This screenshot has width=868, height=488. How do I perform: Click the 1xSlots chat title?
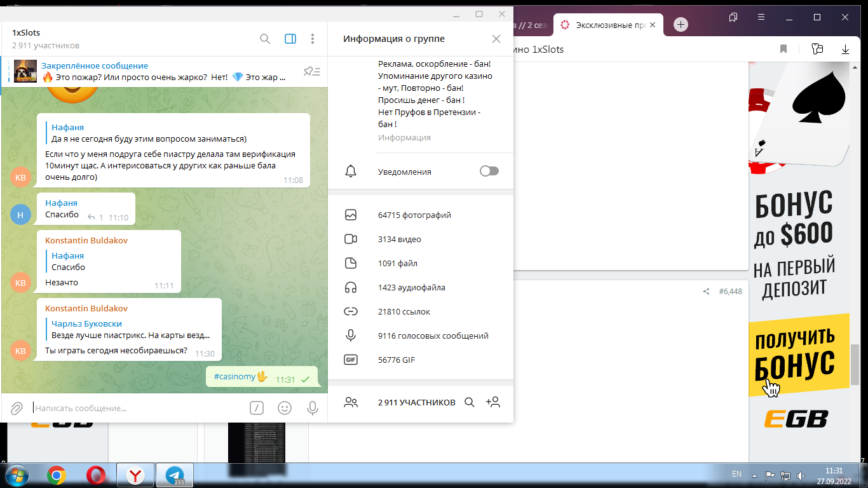pyautogui.click(x=26, y=32)
